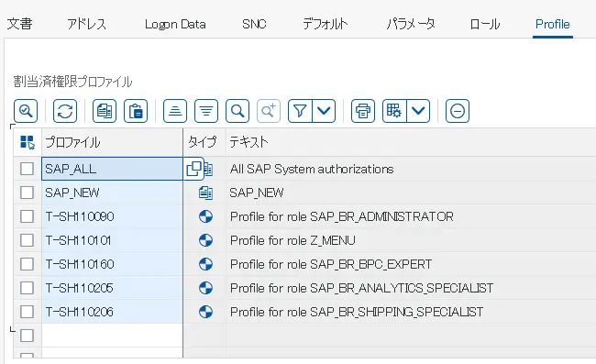Tick the checkbox for SAP_ALL row
The height and width of the screenshot is (364, 596).
tap(27, 169)
